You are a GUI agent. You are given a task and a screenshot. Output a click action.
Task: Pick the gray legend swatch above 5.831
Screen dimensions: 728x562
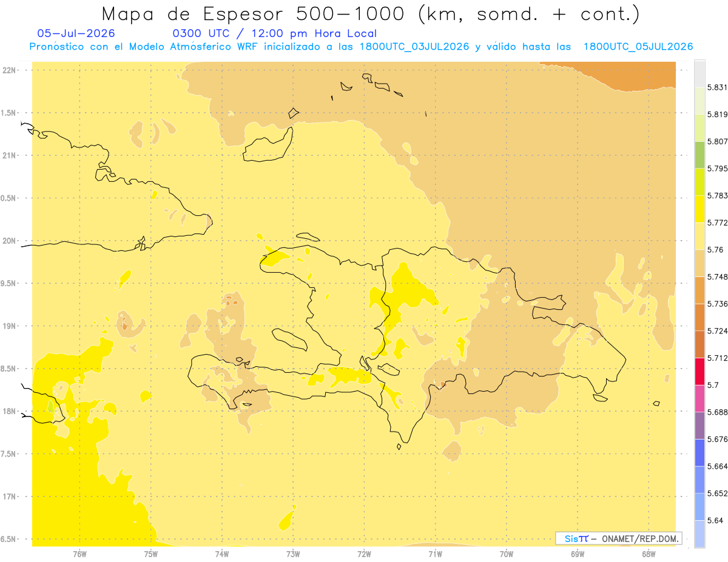pyautogui.click(x=699, y=73)
